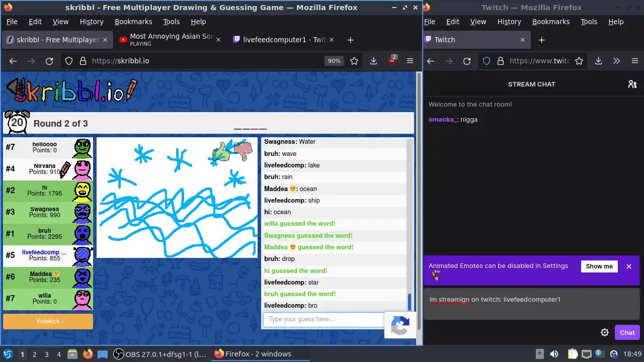This screenshot has width=644, height=362.
Task: Open OBS 27.0.1 from the taskbar
Action: (x=160, y=354)
